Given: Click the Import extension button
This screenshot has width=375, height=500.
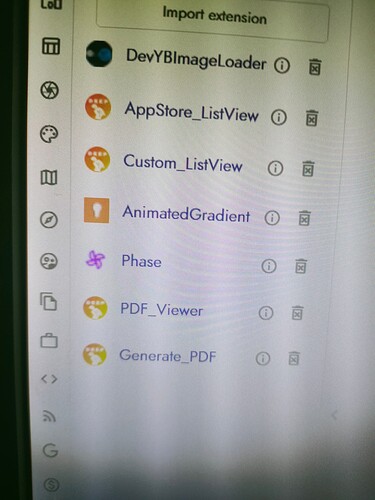Looking at the screenshot, I should tap(213, 19).
